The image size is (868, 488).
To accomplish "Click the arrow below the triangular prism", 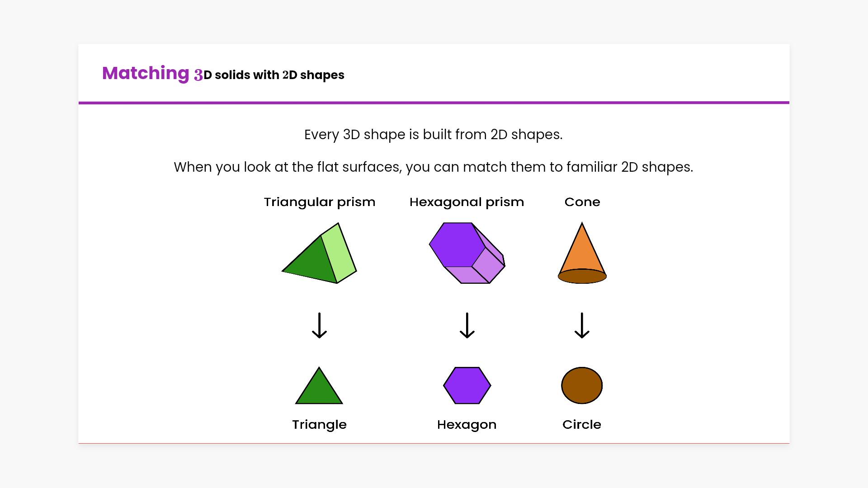I will point(319,325).
